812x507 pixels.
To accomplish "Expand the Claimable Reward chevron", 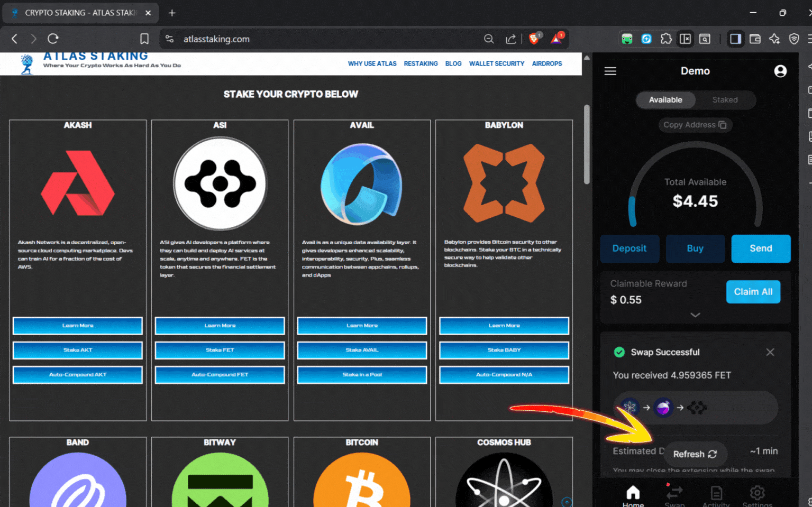I will (x=695, y=315).
